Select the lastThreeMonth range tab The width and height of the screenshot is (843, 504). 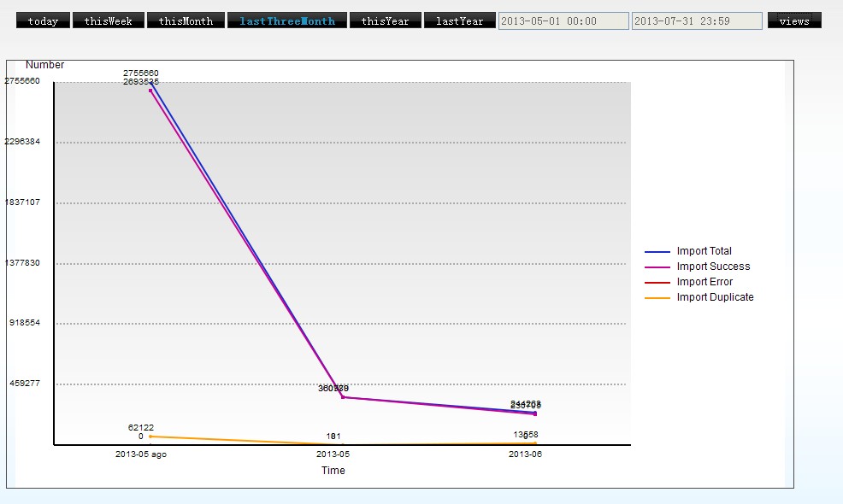click(x=287, y=21)
